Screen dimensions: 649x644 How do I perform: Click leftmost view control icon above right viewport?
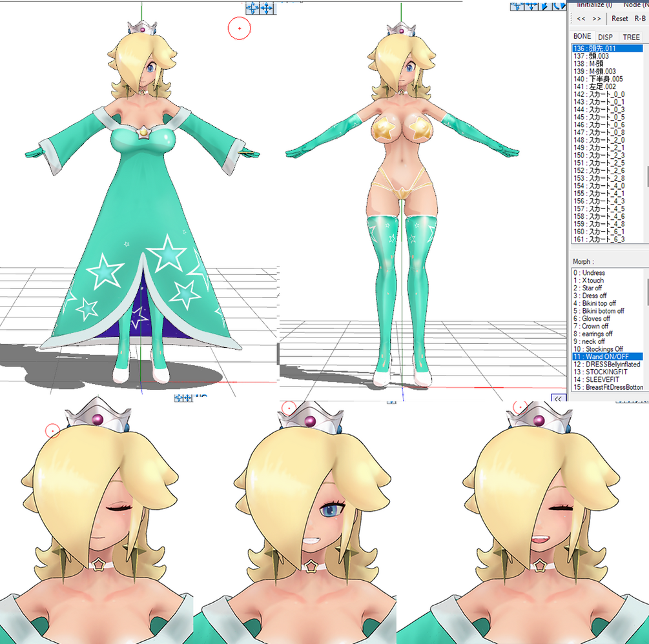(517, 6)
